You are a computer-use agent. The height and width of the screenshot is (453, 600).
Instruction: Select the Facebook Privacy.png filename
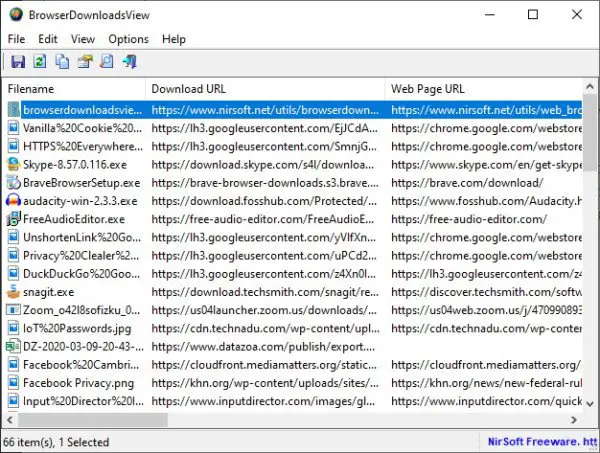pos(78,383)
